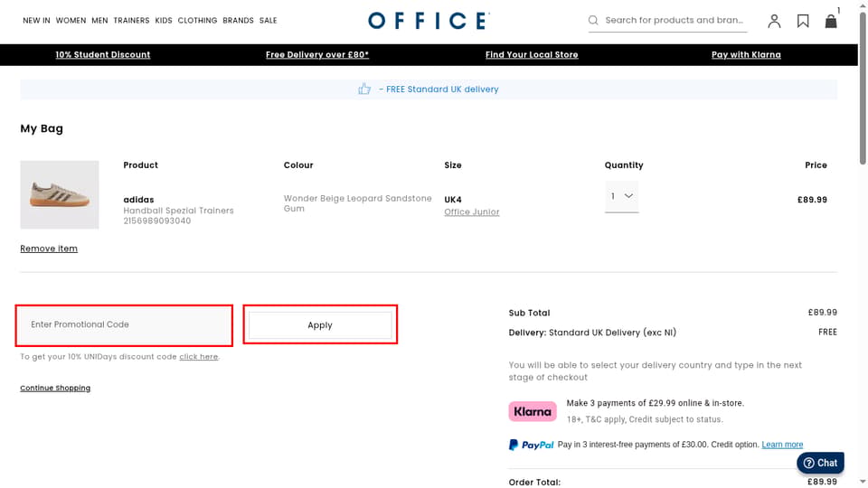Click the UK4 size value
868x488 pixels.
[453, 200]
